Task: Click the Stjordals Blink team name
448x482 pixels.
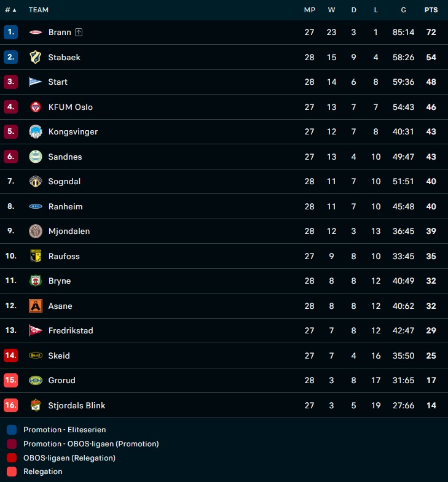Action: pos(77,405)
